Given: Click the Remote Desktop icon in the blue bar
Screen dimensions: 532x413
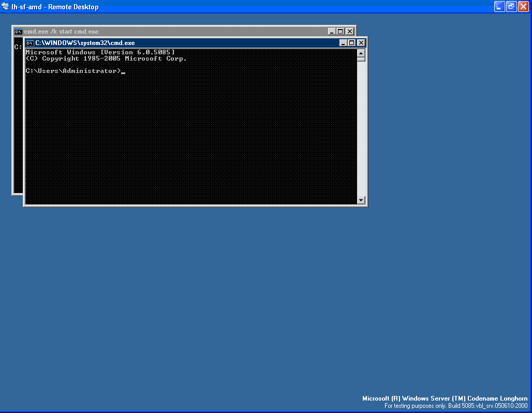Looking at the screenshot, I should [x=5, y=7].
